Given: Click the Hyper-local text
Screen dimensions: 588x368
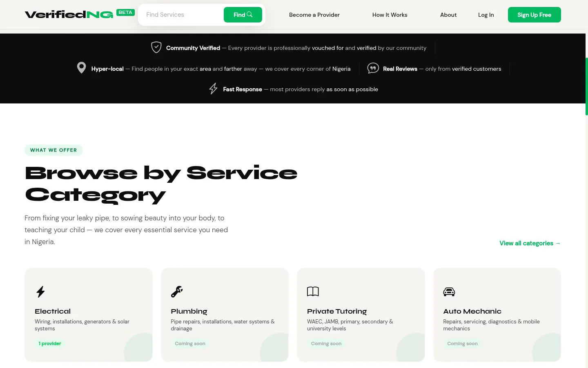Looking at the screenshot, I should [107, 69].
